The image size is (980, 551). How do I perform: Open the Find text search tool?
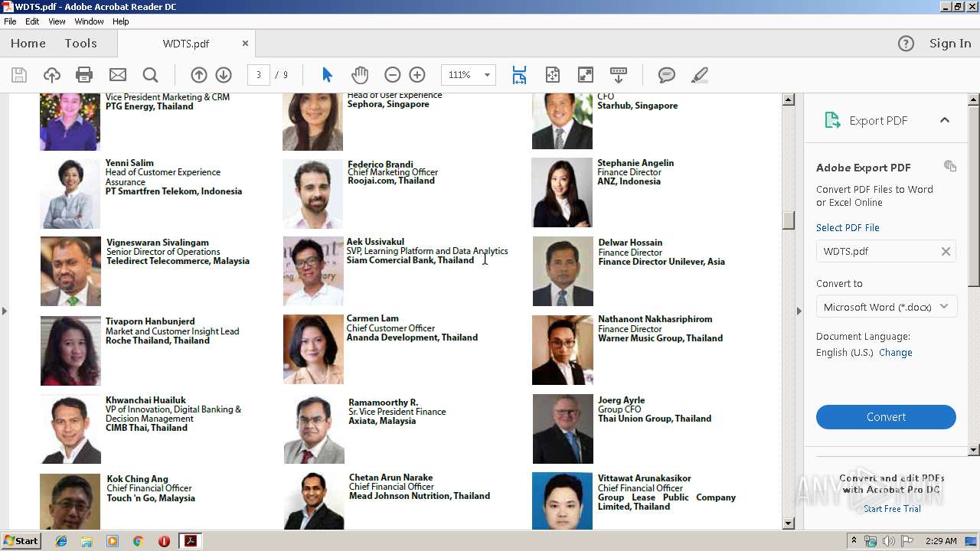tap(151, 75)
